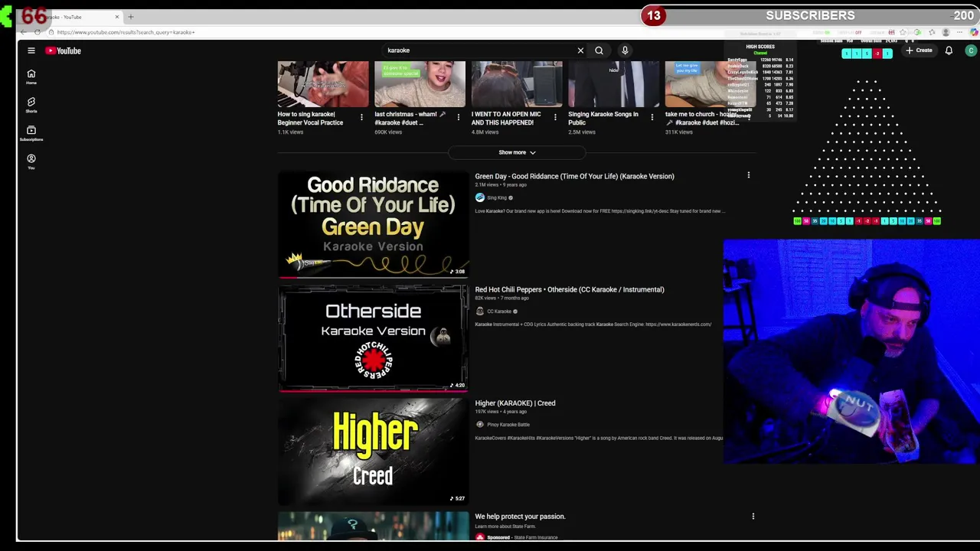Open the browser three-dot settings menu
The image size is (980, 551).
960,32
